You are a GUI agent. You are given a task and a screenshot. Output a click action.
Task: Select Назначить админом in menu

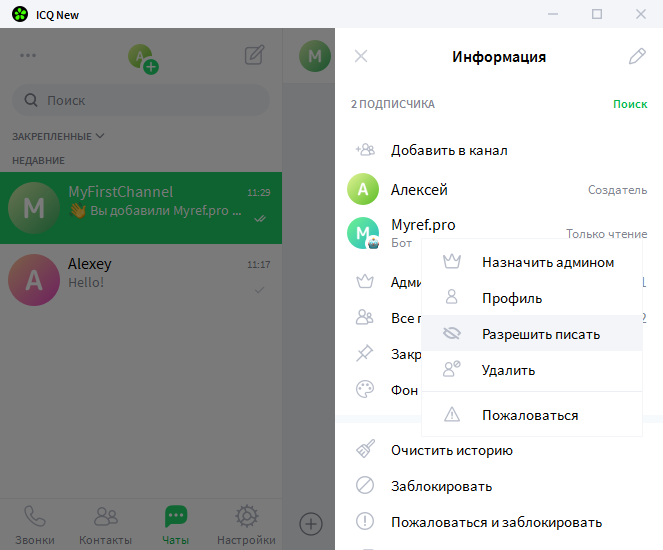[532, 262]
